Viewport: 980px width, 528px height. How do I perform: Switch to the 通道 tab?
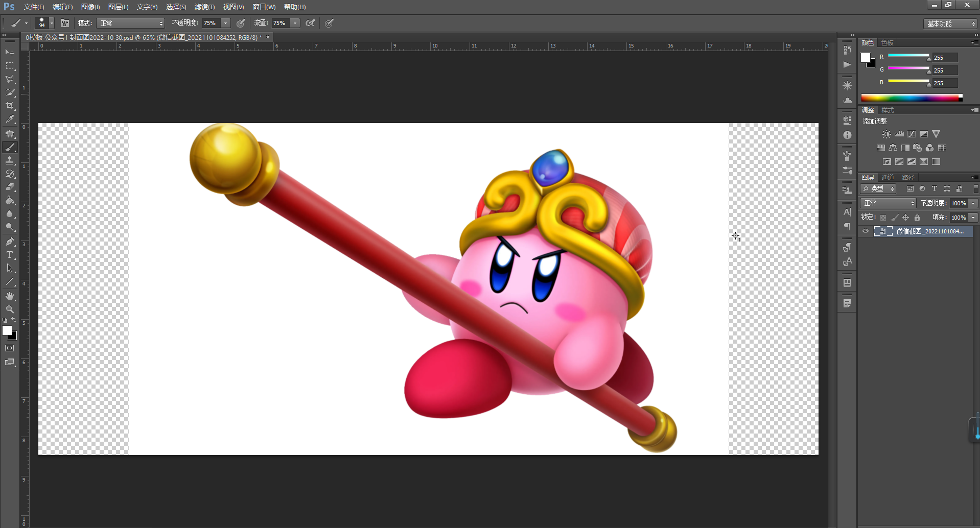888,177
